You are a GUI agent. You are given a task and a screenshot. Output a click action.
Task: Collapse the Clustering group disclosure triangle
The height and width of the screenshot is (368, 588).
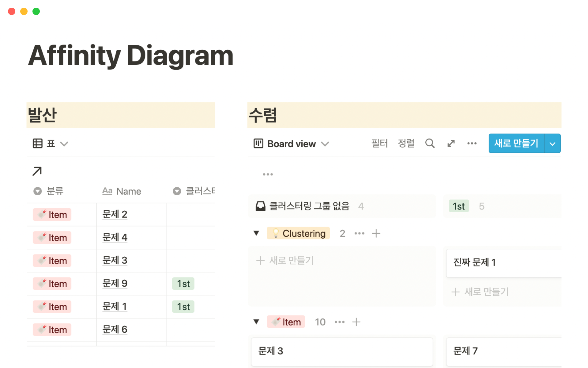coord(256,233)
